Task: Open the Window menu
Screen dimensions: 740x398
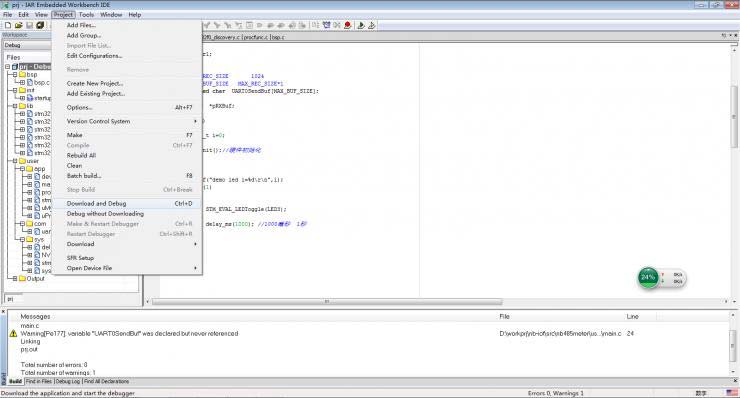Action: (111, 15)
